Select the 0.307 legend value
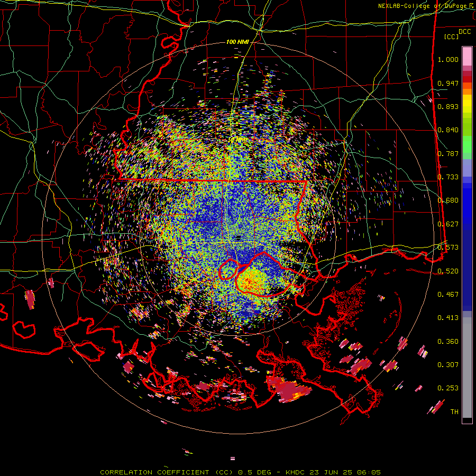The image size is (476, 476). [448, 365]
